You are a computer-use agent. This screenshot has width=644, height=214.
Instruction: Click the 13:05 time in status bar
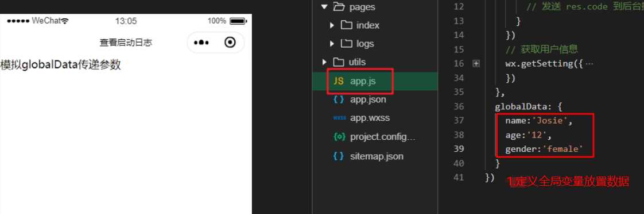click(x=126, y=21)
